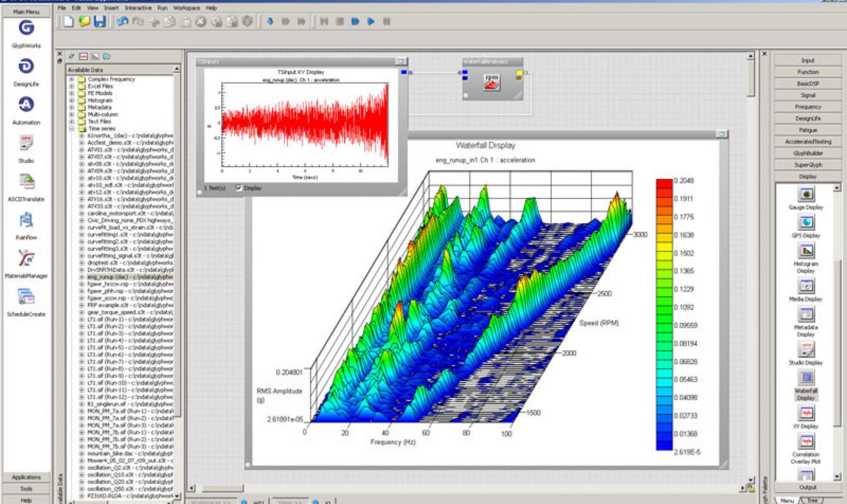847x504 pixels.
Task: Open the Workspace menu
Action: pyautogui.click(x=187, y=8)
